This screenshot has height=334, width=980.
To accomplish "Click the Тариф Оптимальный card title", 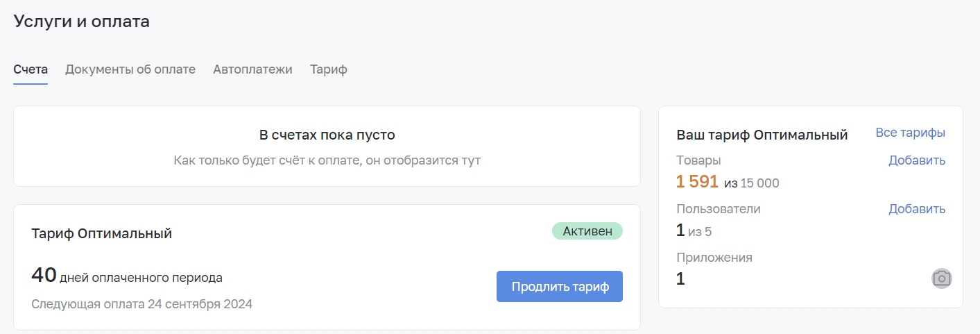I will tap(102, 233).
